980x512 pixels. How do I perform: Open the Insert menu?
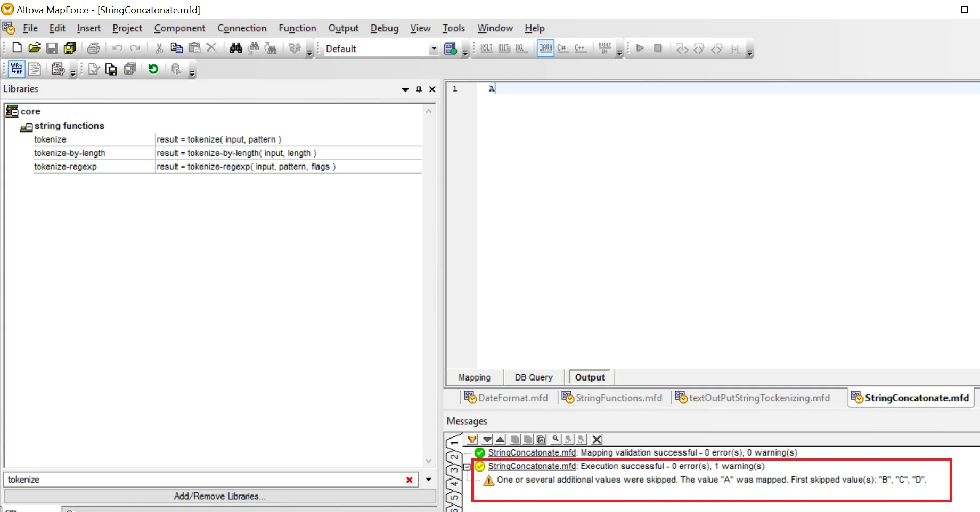click(88, 28)
